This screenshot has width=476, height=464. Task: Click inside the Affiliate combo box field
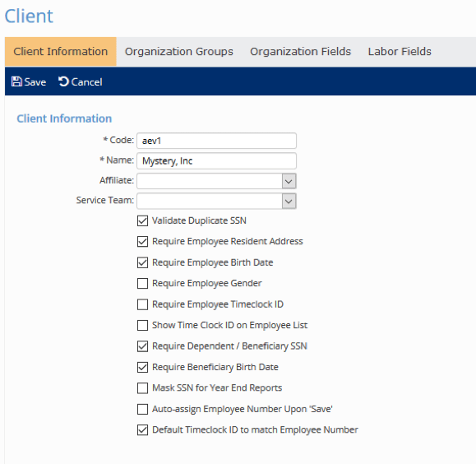[x=210, y=182]
